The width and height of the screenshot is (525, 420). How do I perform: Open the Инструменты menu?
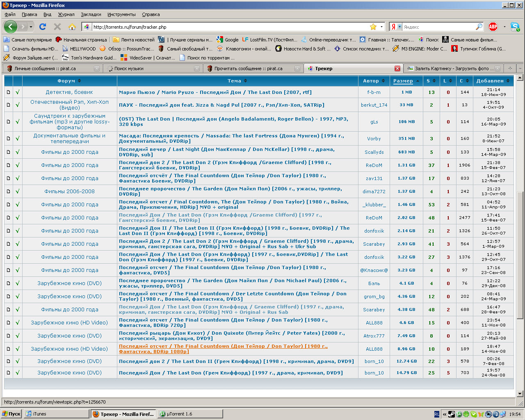pyautogui.click(x=121, y=14)
